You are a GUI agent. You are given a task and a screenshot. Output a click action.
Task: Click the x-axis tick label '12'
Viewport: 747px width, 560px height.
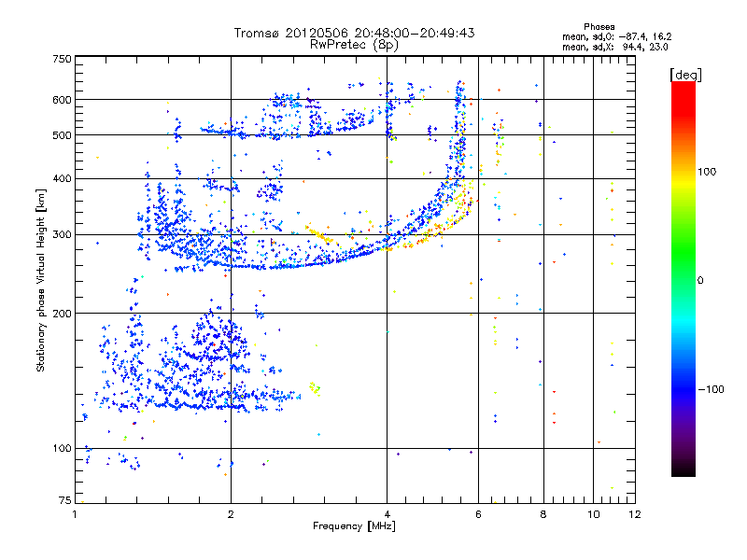[x=635, y=514]
